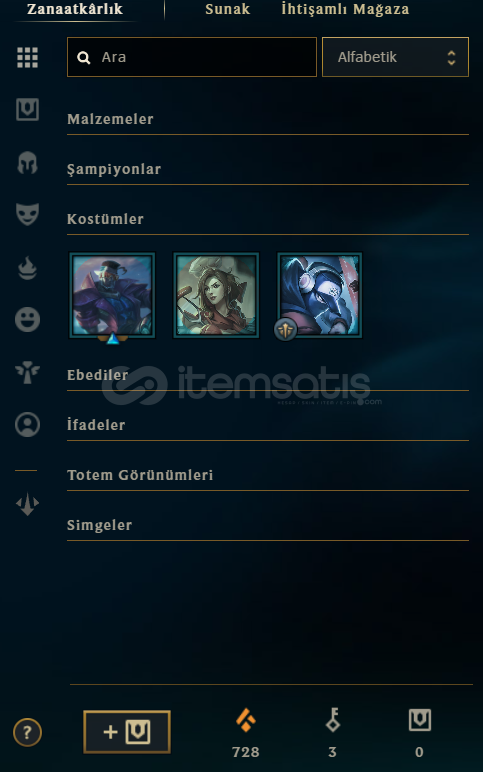Viewport: 483px width, 772px height.
Task: Click the add chest plus button
Action: coord(127,732)
